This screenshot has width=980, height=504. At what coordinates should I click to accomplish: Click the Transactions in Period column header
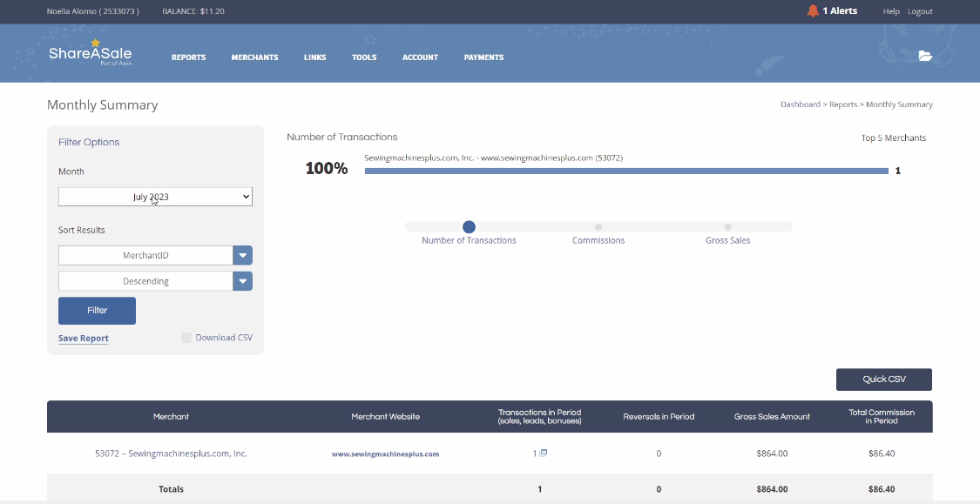pyautogui.click(x=540, y=417)
